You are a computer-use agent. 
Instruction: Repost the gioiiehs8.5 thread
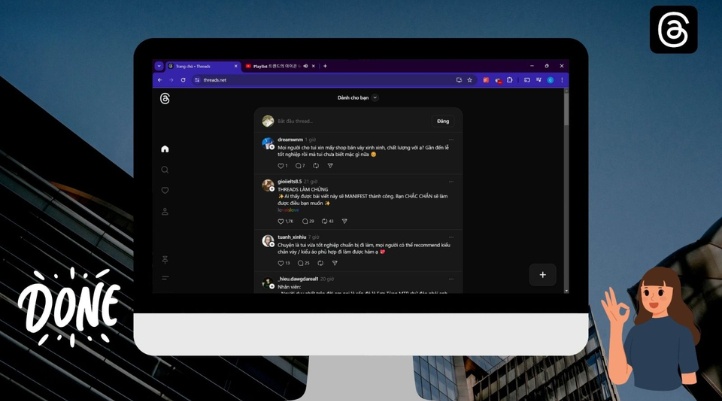tap(324, 221)
